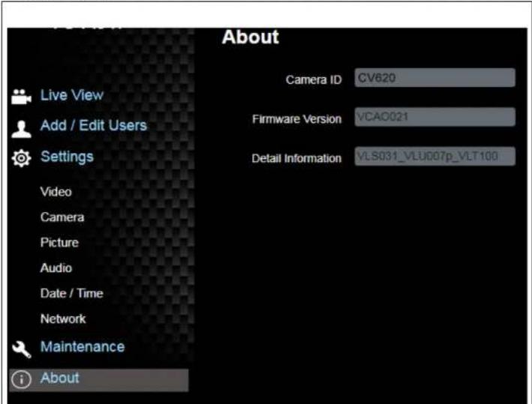Image resolution: width=532 pixels, height=404 pixels.
Task: Click the Firmware Version field
Action: coord(435,117)
